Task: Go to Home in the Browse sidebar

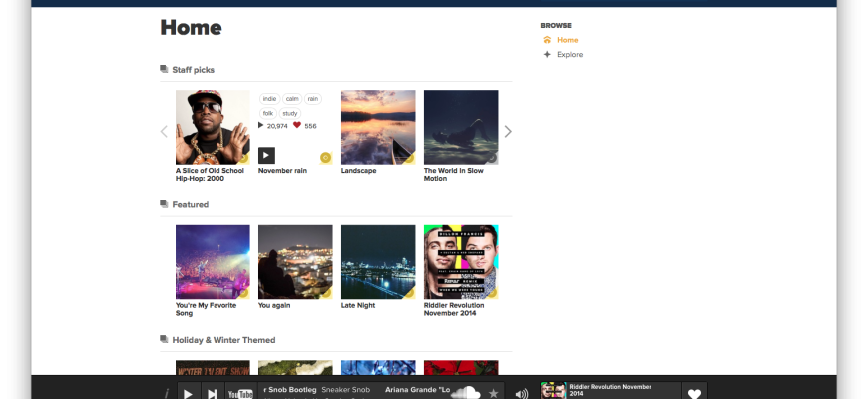Action: click(567, 40)
